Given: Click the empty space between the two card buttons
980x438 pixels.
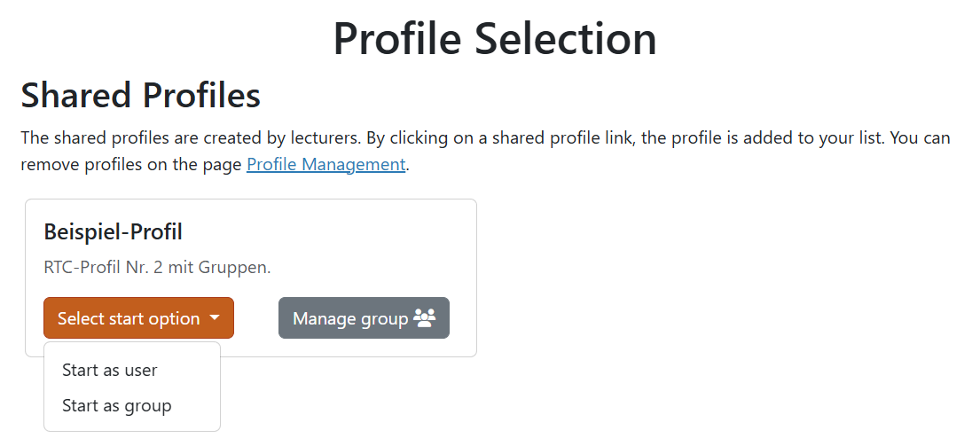Looking at the screenshot, I should [255, 318].
